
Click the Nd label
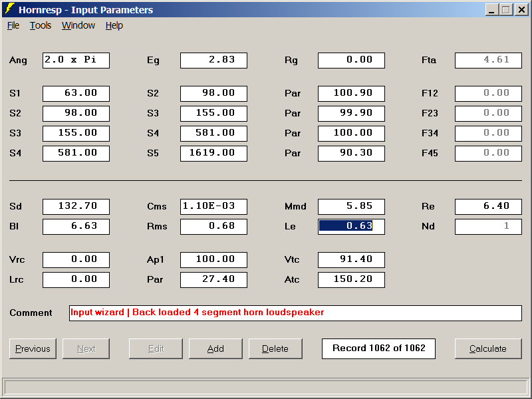pyautogui.click(x=428, y=227)
